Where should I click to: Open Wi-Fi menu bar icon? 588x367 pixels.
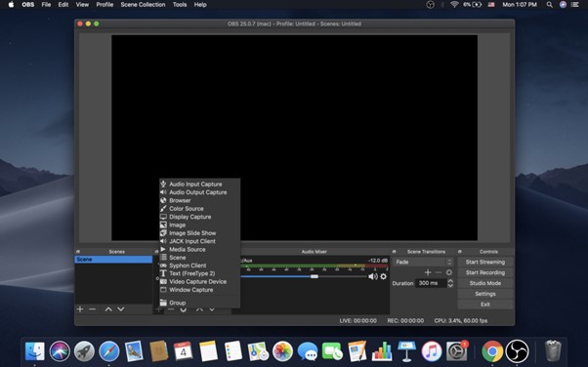pos(454,5)
